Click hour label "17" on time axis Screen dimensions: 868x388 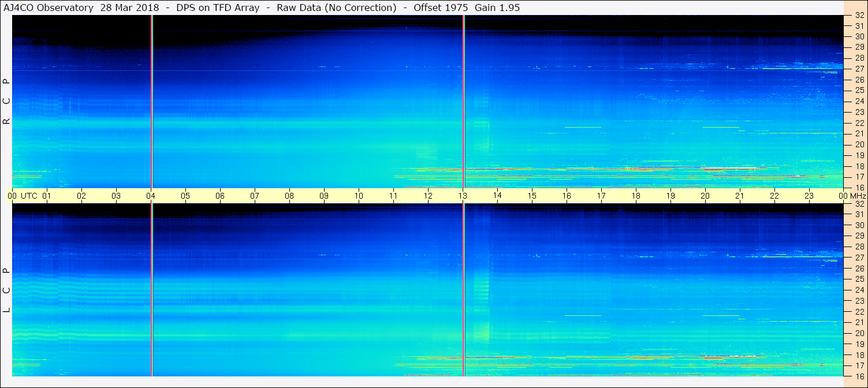(601, 196)
